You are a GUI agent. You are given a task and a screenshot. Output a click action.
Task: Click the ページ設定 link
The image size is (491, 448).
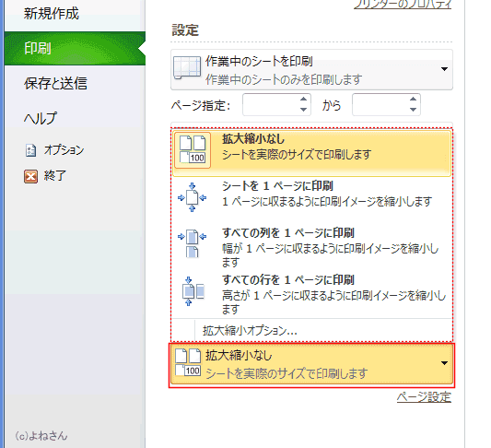[424, 397]
